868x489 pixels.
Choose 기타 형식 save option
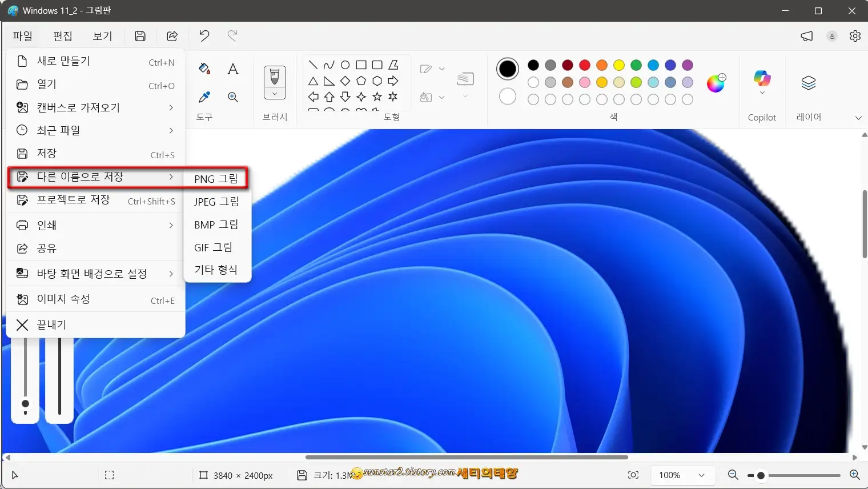217,270
